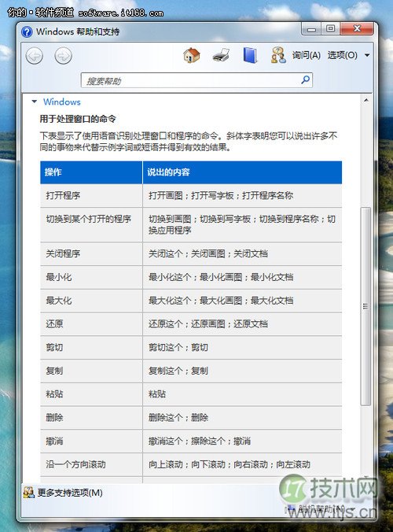This screenshot has height=532, width=393.
Task: Go forward using the Forward arrow button
Action: tap(64, 56)
